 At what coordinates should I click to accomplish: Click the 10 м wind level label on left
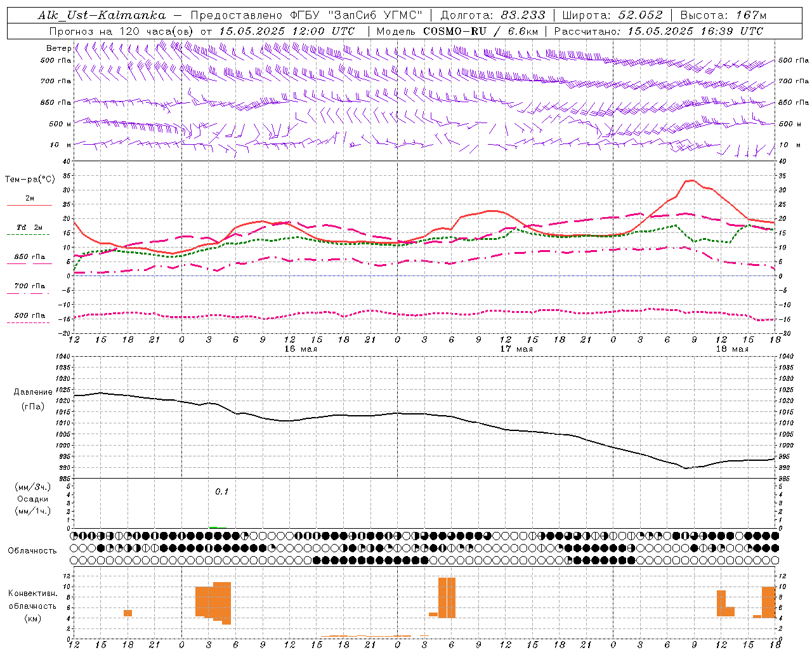click(x=62, y=145)
